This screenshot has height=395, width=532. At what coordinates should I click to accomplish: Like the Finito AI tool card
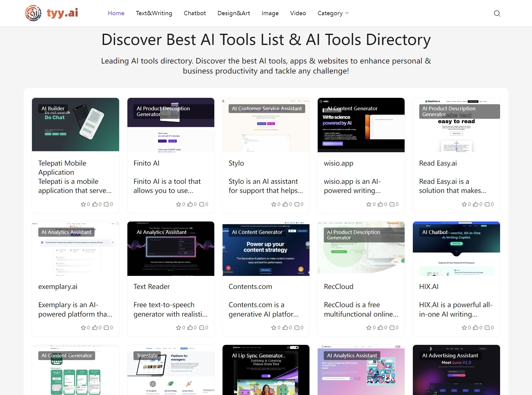190,204
